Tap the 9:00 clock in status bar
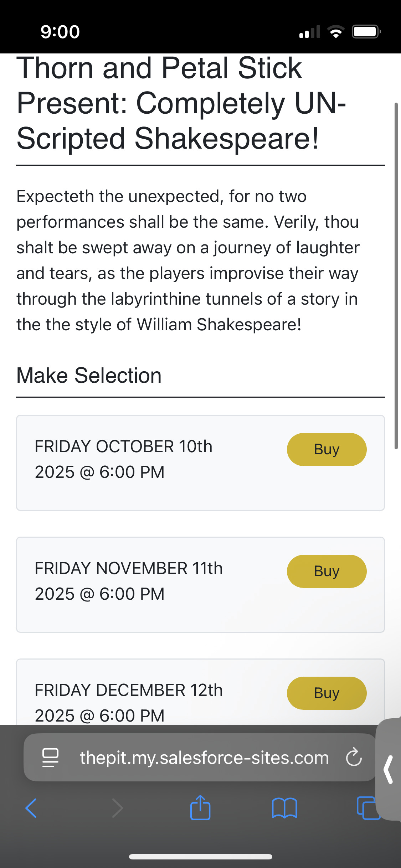 click(60, 32)
